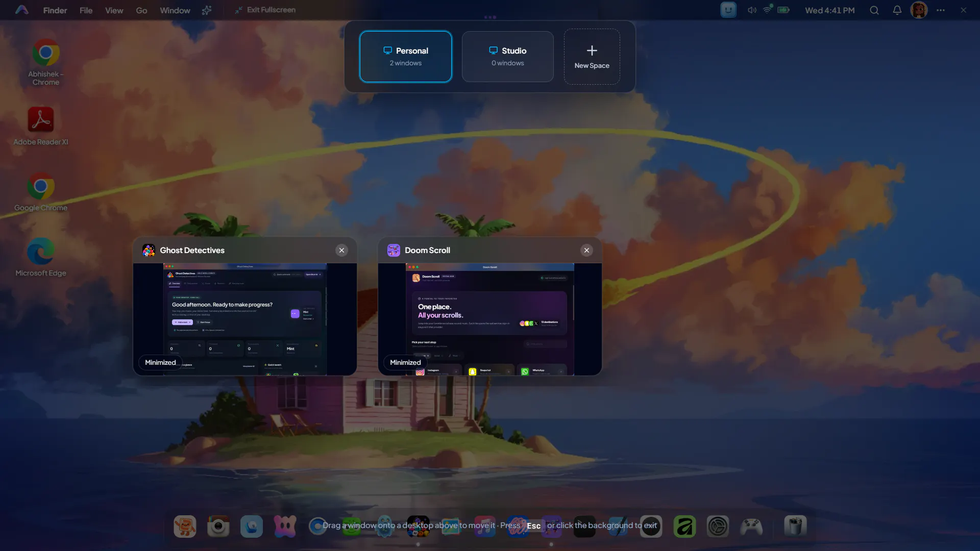Open the Wed 4:41 PM clock
This screenshot has height=551, width=980.
pos(830,10)
